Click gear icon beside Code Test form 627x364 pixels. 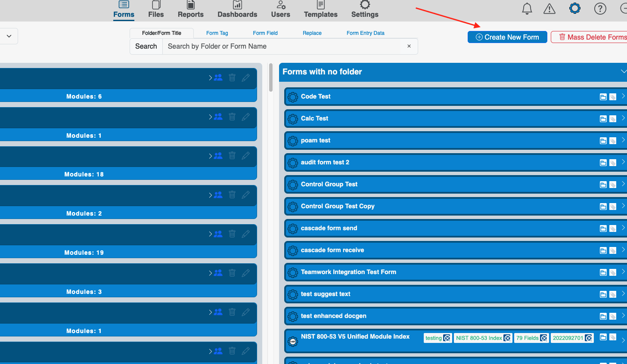pyautogui.click(x=293, y=97)
